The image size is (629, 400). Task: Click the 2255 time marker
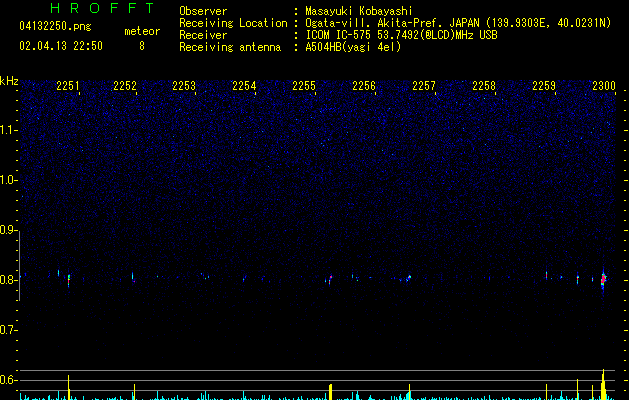click(304, 86)
